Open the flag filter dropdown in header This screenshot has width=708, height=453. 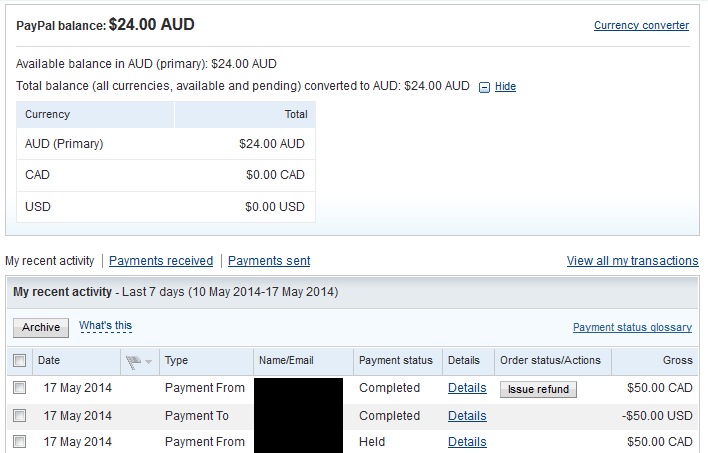click(x=139, y=361)
